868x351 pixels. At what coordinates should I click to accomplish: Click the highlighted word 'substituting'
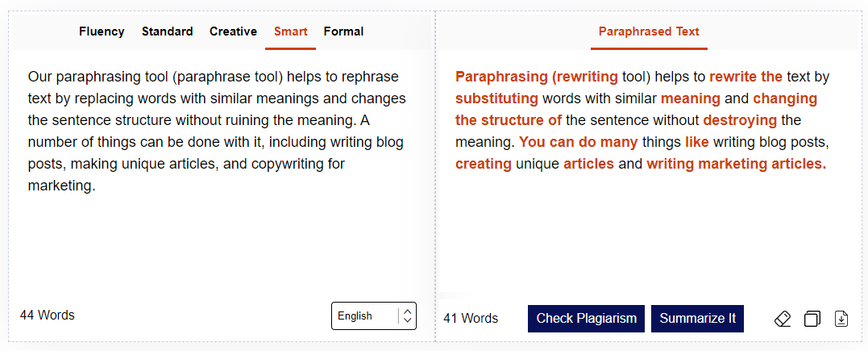pyautogui.click(x=496, y=98)
